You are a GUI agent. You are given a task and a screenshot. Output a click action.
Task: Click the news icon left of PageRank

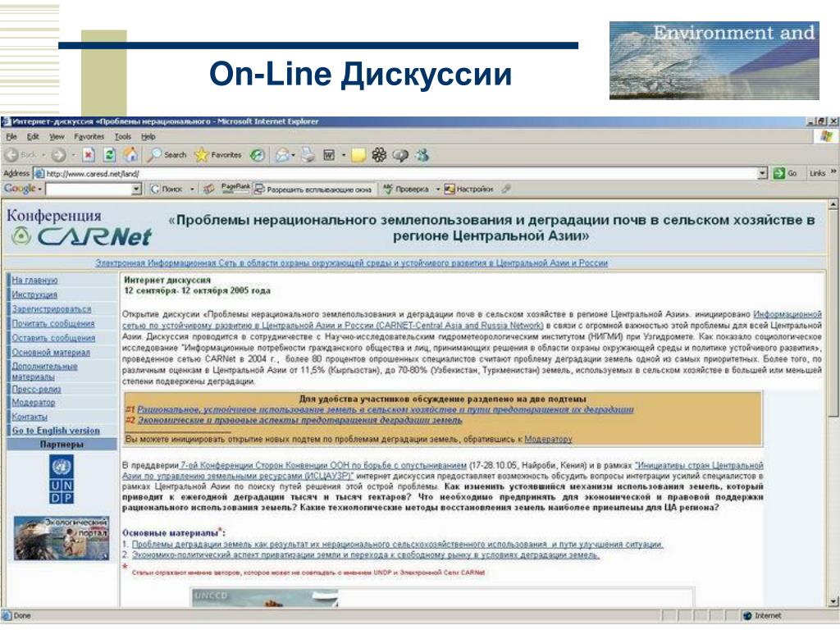209,189
